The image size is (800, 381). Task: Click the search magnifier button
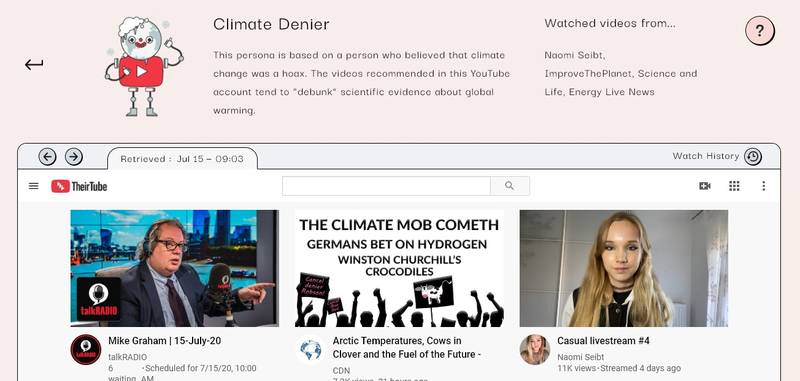510,186
